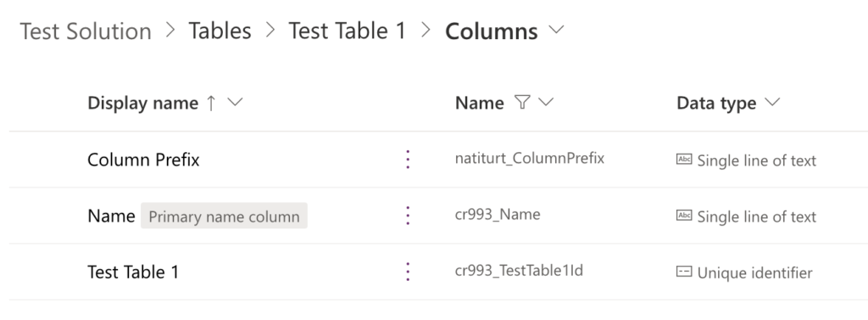Click the filter icon on Name column
The height and width of the screenshot is (320, 868).
point(522,102)
